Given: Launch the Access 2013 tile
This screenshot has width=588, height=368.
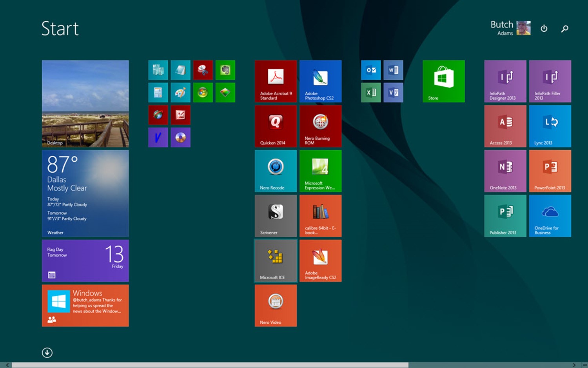Looking at the screenshot, I should click(x=505, y=126).
